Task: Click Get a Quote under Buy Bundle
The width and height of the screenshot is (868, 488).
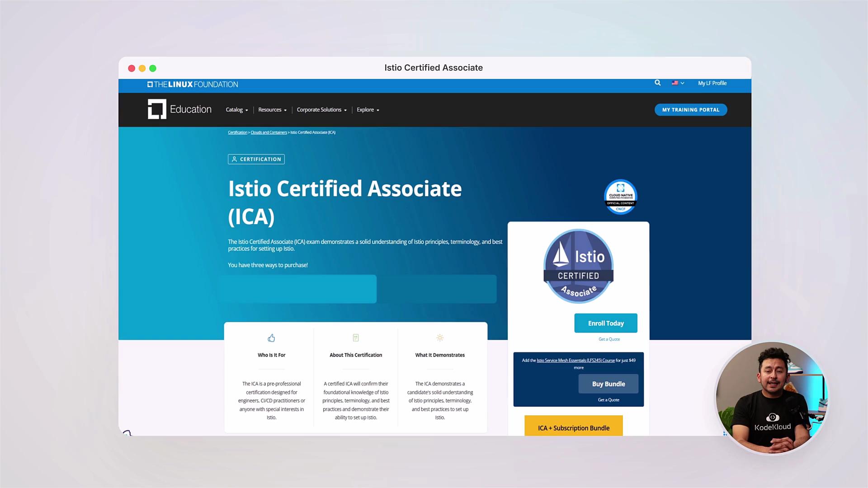Action: tap(609, 400)
